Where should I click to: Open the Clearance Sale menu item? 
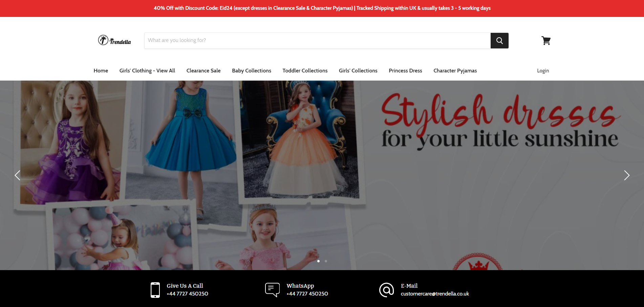(x=203, y=70)
